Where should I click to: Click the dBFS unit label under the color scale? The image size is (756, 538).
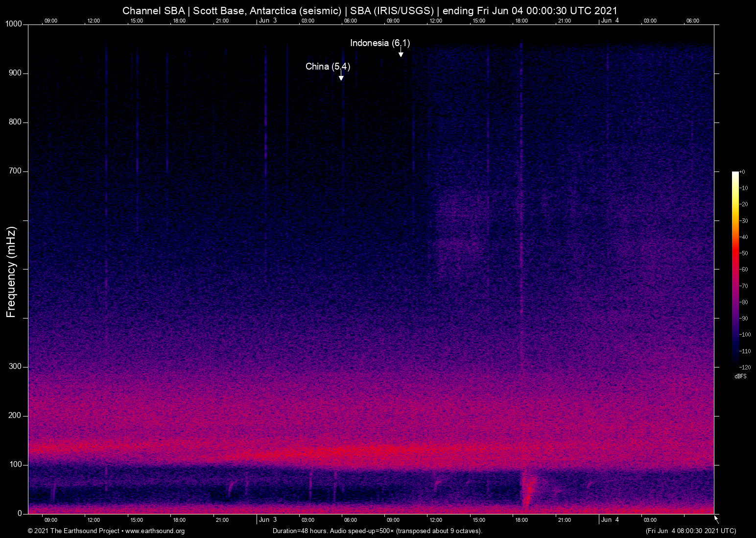(740, 376)
